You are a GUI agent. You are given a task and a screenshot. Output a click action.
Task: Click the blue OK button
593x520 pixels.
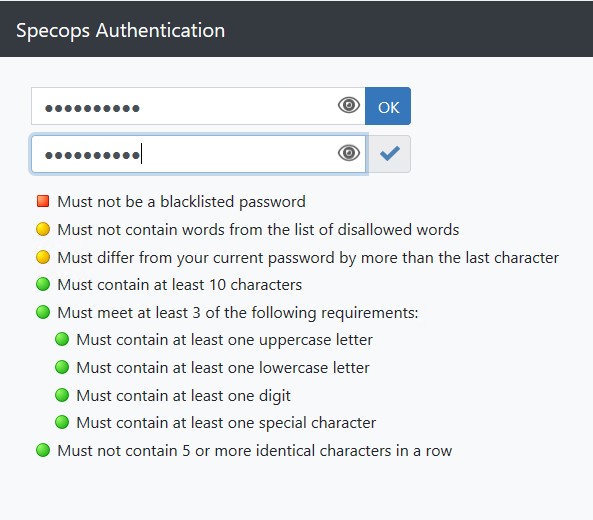coord(388,106)
